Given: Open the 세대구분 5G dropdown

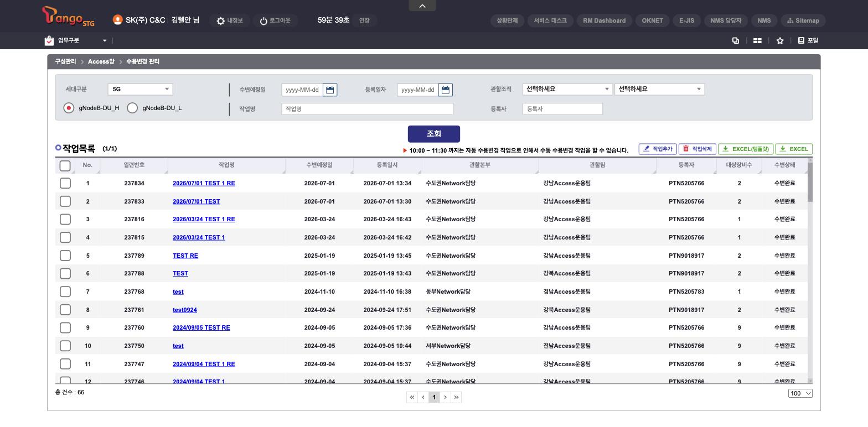Looking at the screenshot, I should 141,89.
